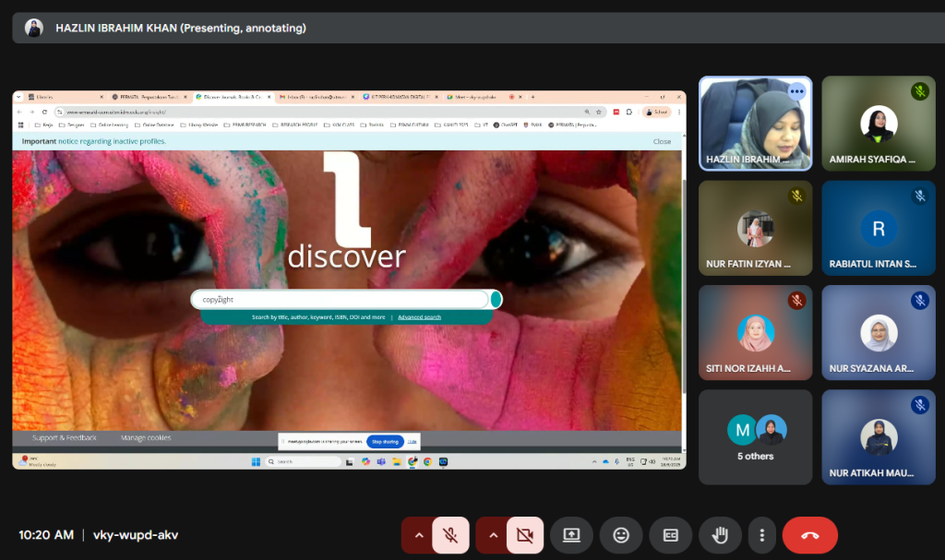This screenshot has height=560, width=945.
Task: Toggle closed captions CC button
Action: click(670, 535)
